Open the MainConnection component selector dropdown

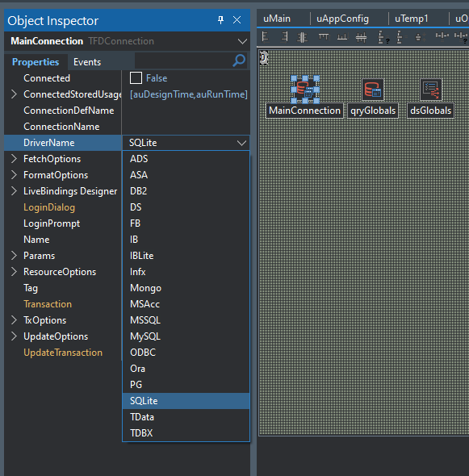[x=242, y=41]
